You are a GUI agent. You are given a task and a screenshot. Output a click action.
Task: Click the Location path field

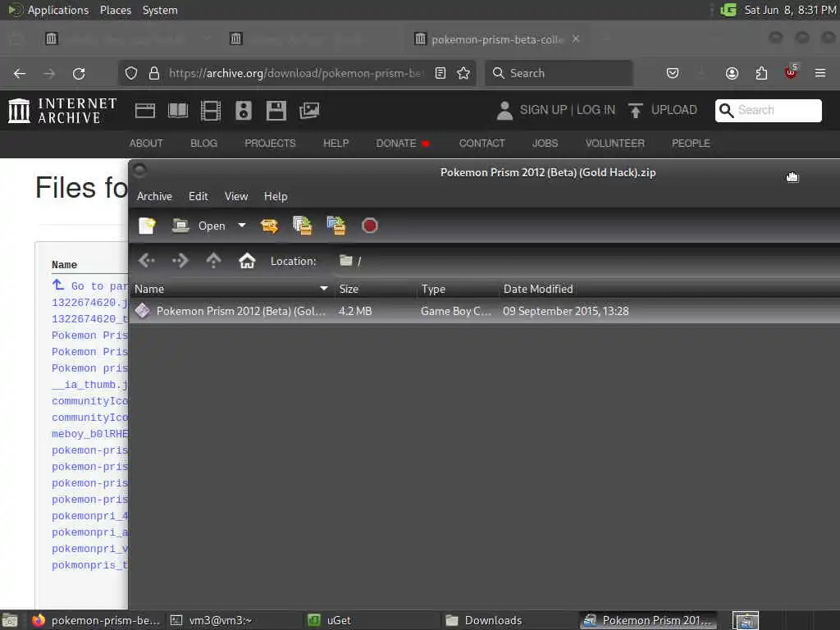point(587,261)
